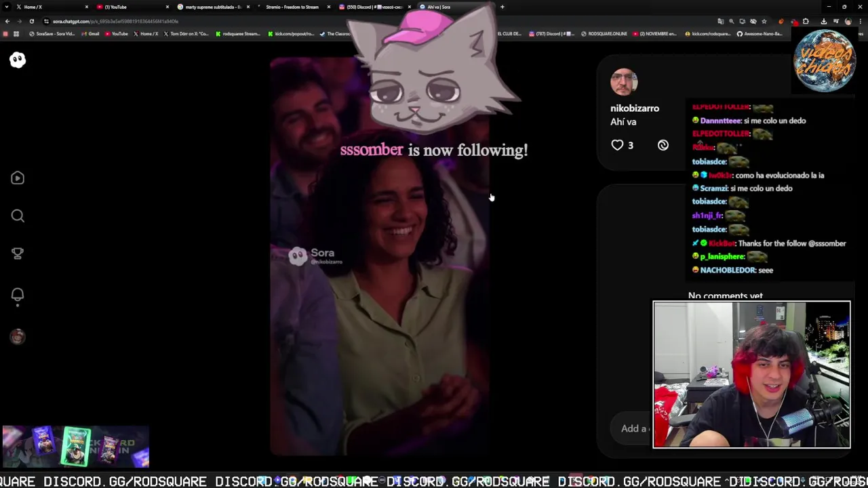Screen dimensions: 868x488
Task: Close the Home / X tab
Action: (x=87, y=7)
